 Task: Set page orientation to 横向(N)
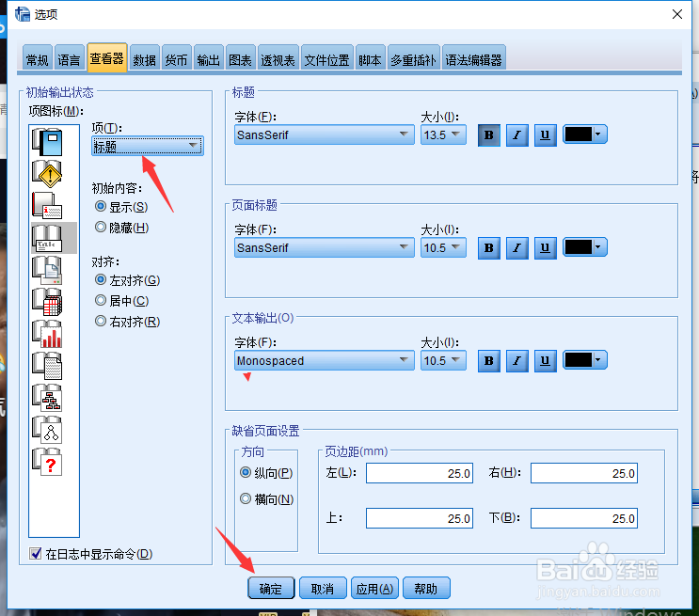tap(266, 498)
